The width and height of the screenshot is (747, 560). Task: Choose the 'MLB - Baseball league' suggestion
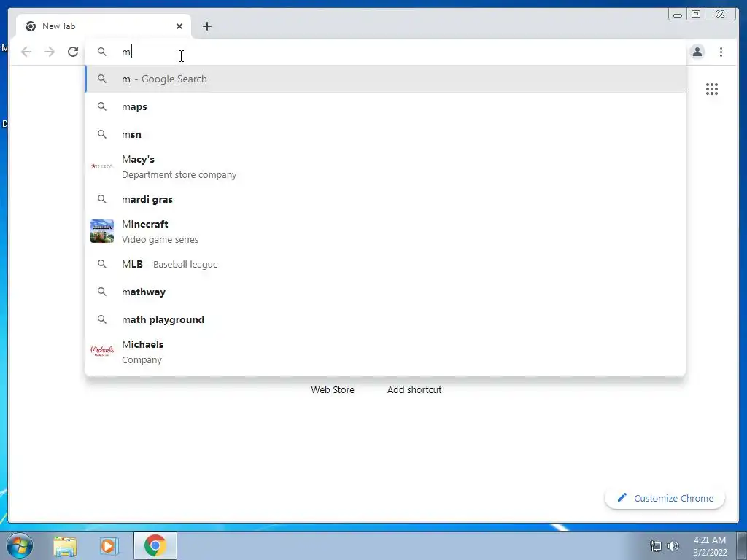[x=385, y=264]
